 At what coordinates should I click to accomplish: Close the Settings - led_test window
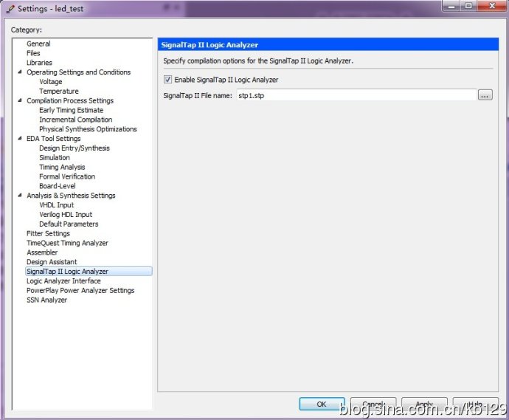pyautogui.click(x=492, y=6)
